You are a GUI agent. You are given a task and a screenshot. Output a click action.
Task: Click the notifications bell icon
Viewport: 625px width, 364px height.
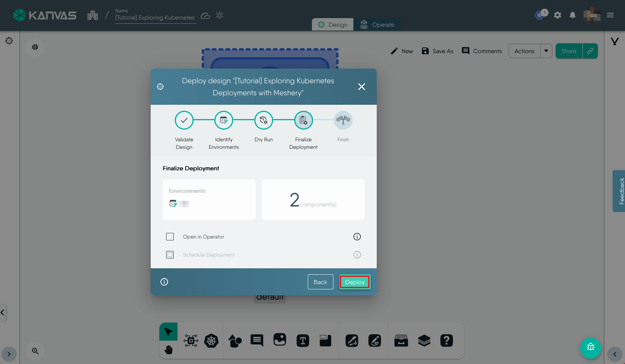(572, 15)
